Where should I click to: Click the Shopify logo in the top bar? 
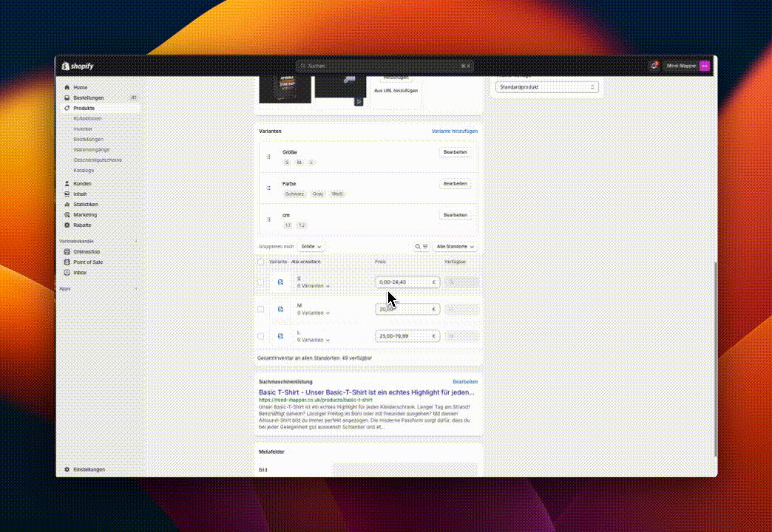[78, 66]
